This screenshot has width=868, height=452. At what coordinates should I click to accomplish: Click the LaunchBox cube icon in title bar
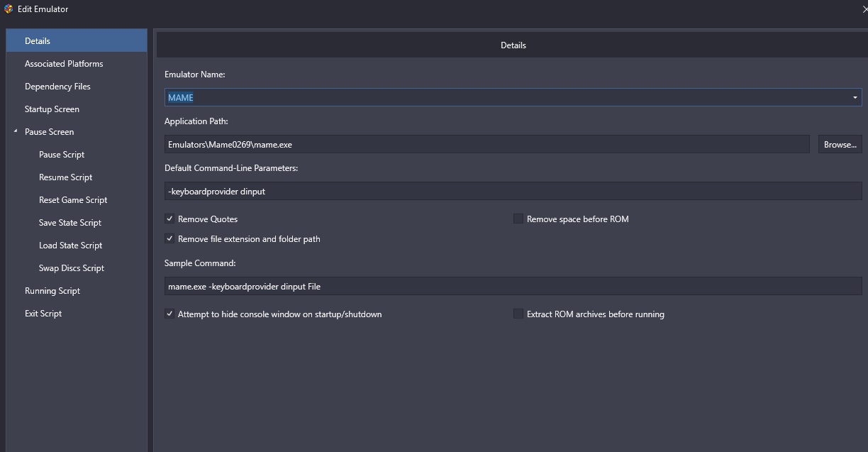coord(8,9)
